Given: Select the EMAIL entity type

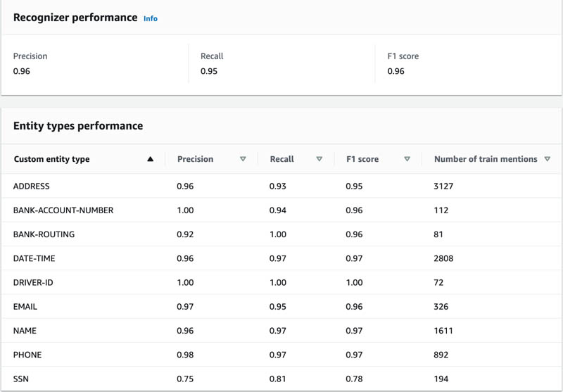Looking at the screenshot, I should (25, 307).
